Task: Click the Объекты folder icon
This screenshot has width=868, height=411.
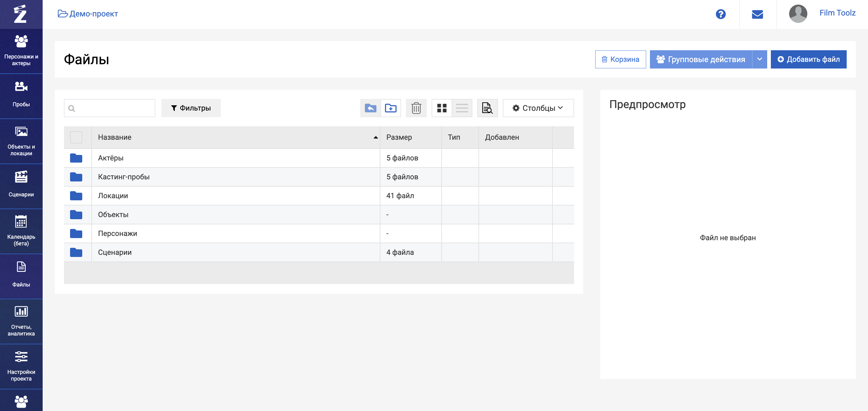Action: point(76,215)
